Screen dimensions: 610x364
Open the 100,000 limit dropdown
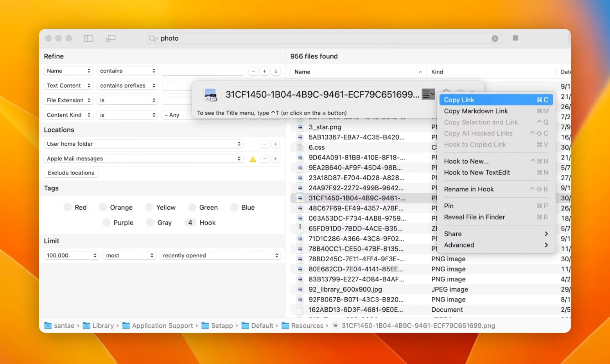click(71, 255)
